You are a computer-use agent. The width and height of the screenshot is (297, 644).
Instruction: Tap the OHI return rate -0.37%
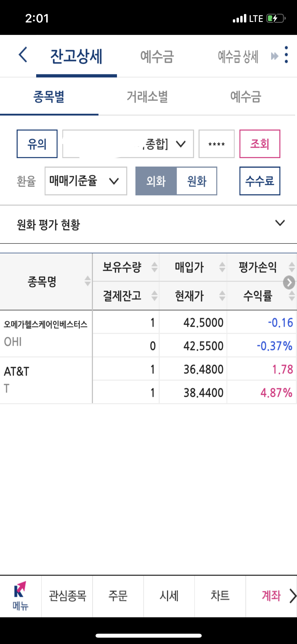pyautogui.click(x=275, y=346)
